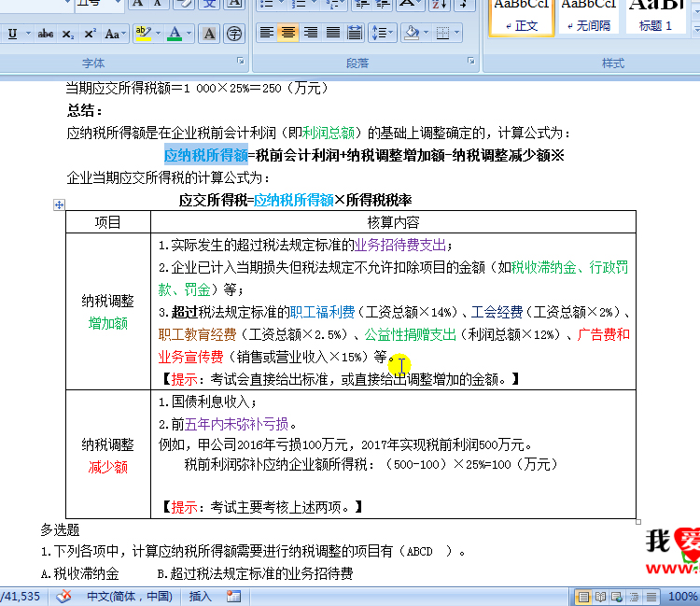Align text right

pos(311,33)
